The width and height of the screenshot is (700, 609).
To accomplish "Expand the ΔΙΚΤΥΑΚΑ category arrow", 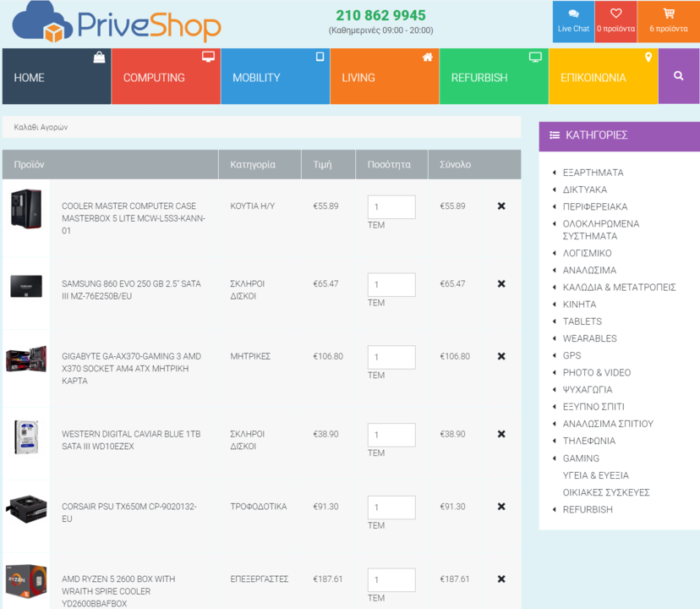I will (554, 189).
